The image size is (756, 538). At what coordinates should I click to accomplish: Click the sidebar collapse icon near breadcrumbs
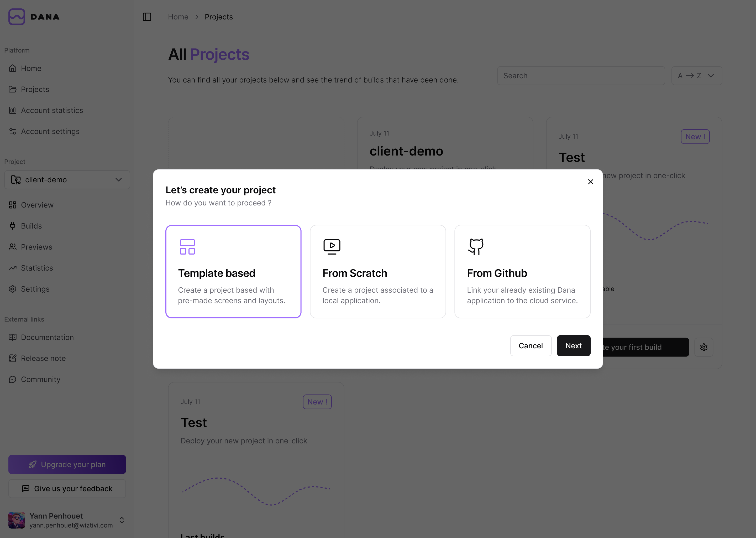click(x=147, y=17)
